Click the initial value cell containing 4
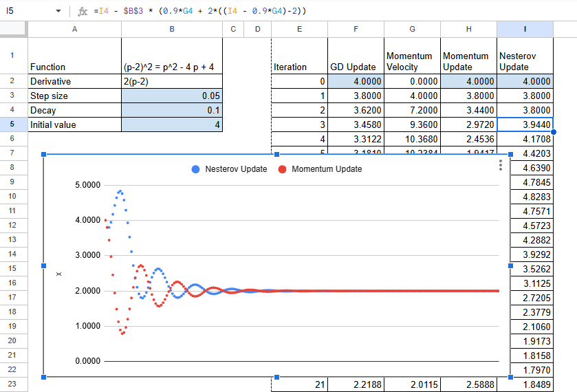Screen dimensions: 577x392 [x=172, y=124]
